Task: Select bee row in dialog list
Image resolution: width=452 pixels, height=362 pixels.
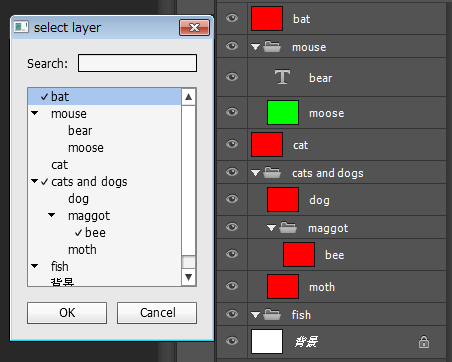Action: [x=105, y=233]
